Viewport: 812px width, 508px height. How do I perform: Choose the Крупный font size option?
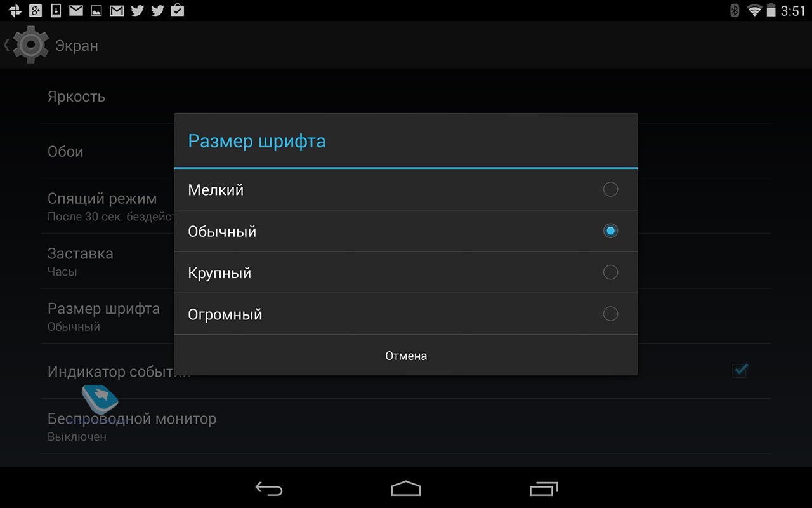tap(406, 272)
